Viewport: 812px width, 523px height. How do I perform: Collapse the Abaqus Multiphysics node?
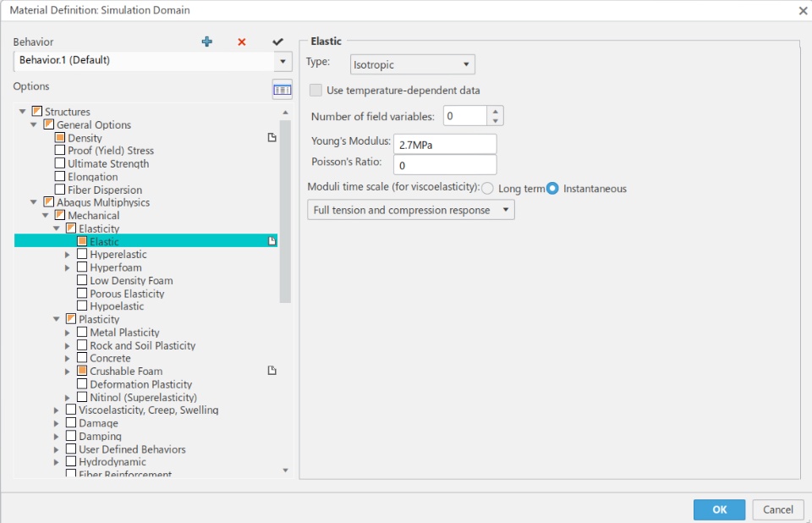(34, 202)
